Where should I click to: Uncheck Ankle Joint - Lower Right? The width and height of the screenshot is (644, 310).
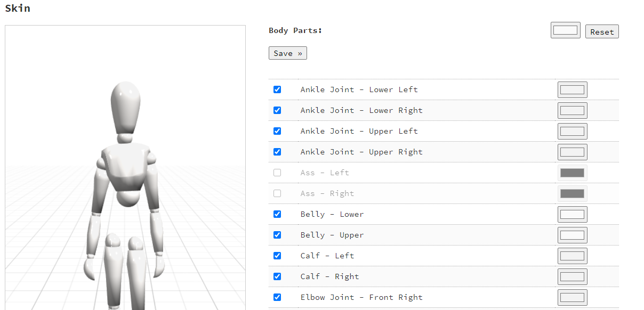pyautogui.click(x=277, y=110)
